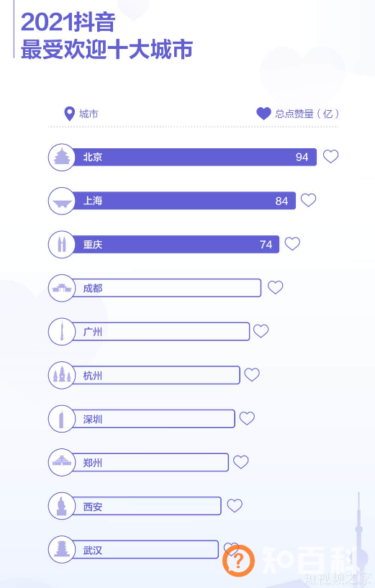Like 成都 with its heart outline
The image size is (375, 588).
pos(275,287)
